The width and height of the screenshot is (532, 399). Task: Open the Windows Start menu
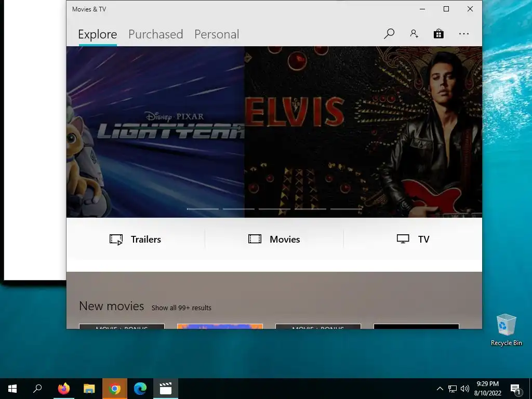12,389
